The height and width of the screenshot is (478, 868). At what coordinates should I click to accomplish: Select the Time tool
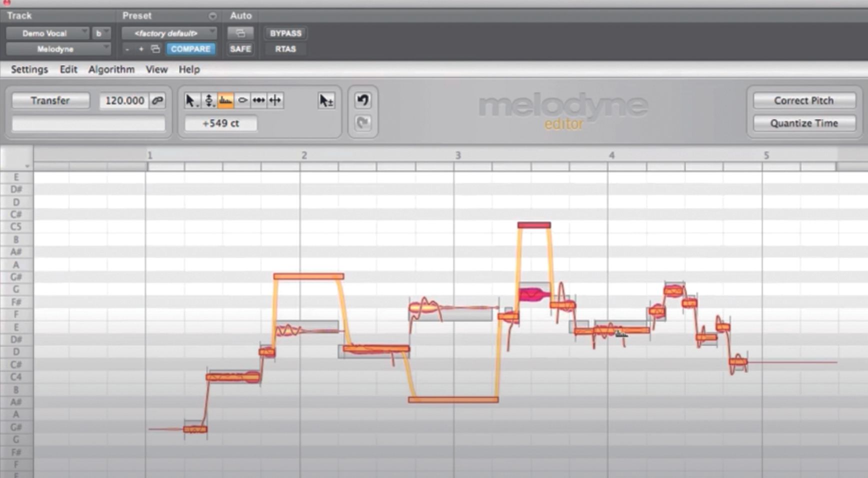pyautogui.click(x=258, y=100)
